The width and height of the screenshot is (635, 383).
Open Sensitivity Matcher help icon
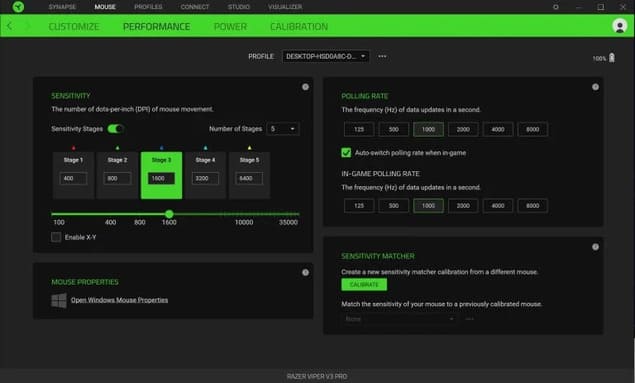click(595, 247)
